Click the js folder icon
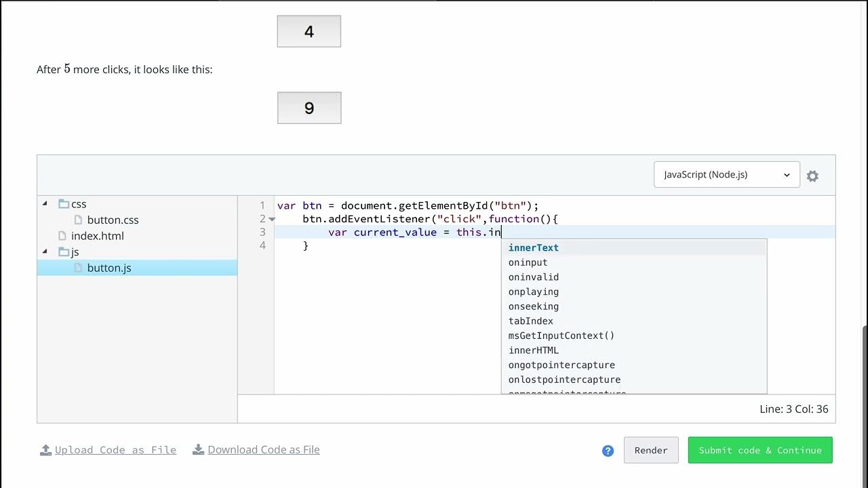Screen dimensions: 868x488 64,251
